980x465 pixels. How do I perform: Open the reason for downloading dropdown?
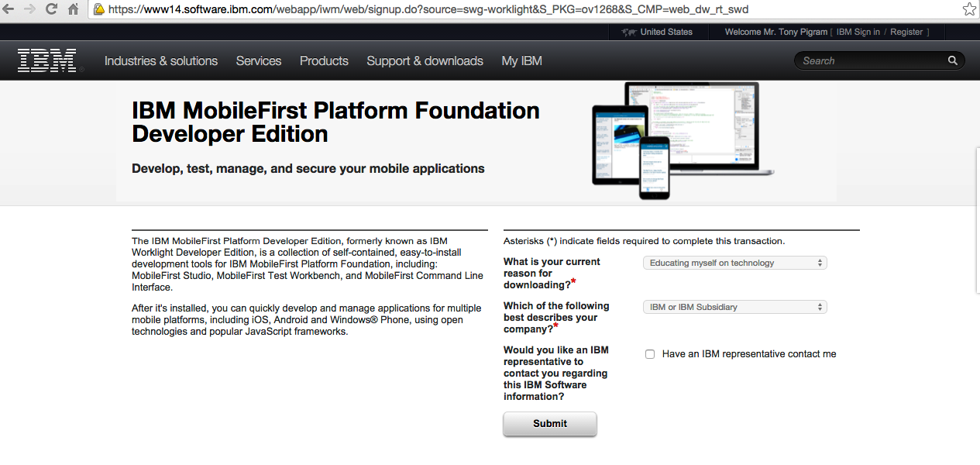point(735,263)
